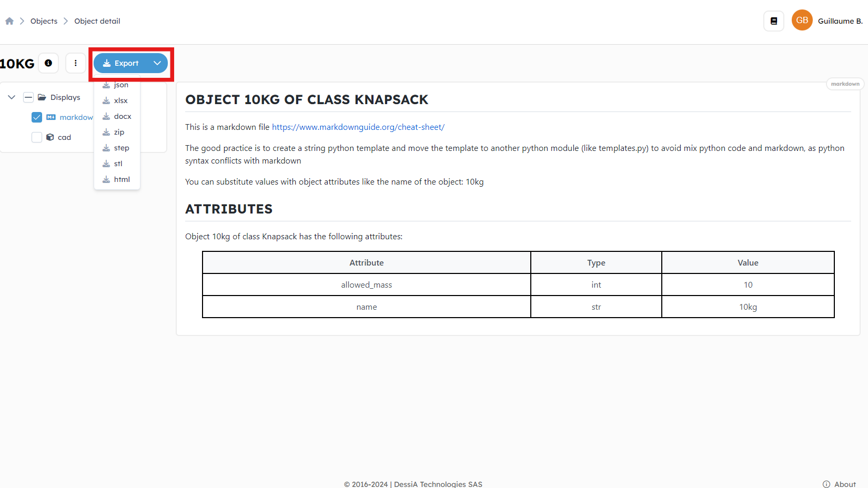Click the markdown badge on the panel
This screenshot has height=488, width=868.
845,84
